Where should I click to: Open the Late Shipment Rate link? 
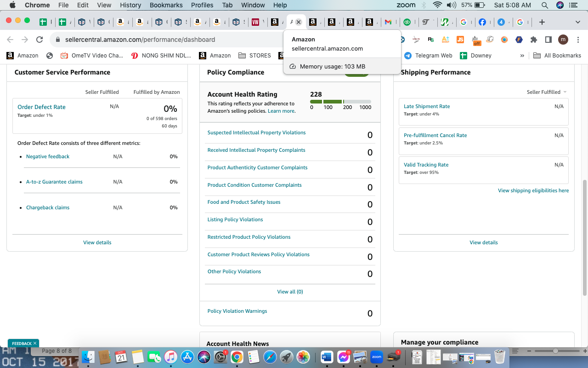427,106
